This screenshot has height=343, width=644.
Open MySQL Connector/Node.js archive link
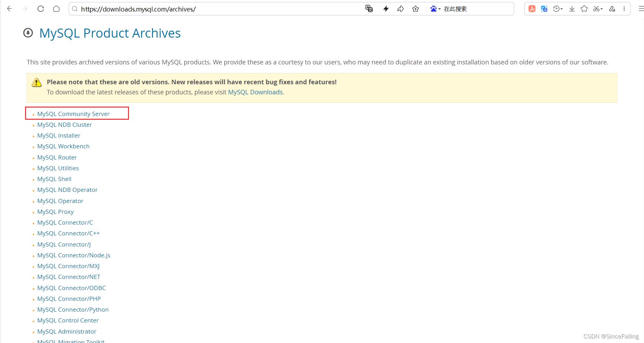coord(74,255)
